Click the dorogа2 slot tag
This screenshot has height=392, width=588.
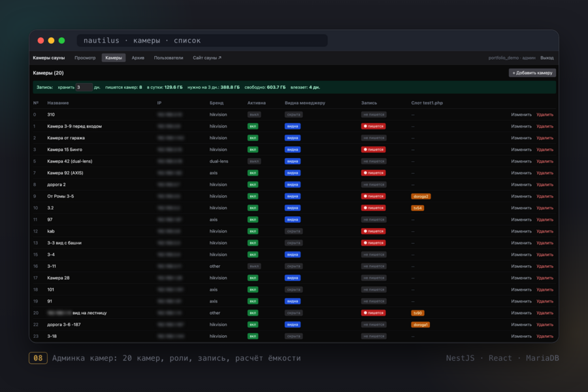tap(421, 196)
